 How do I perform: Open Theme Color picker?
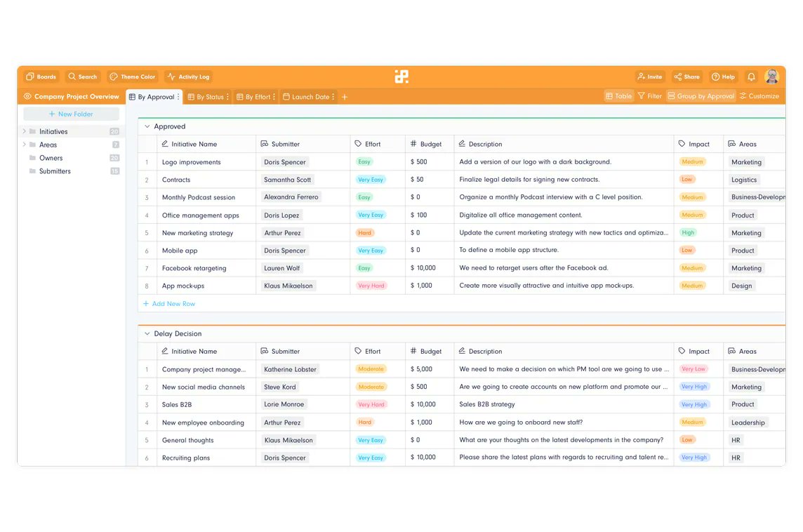(133, 77)
